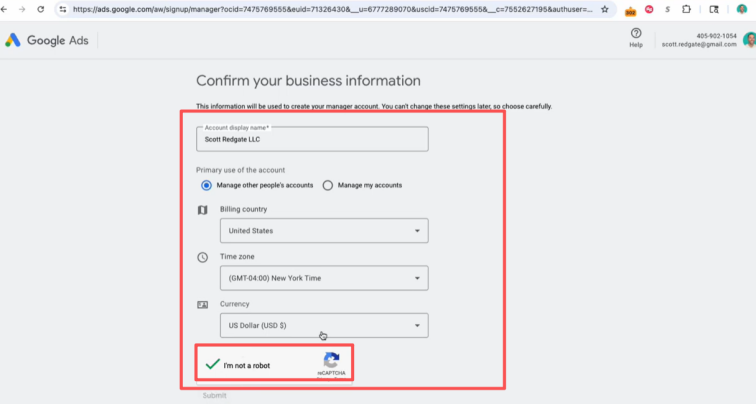Open the Chrome profile avatar
The width and height of the screenshot is (756, 405).
(742, 9)
